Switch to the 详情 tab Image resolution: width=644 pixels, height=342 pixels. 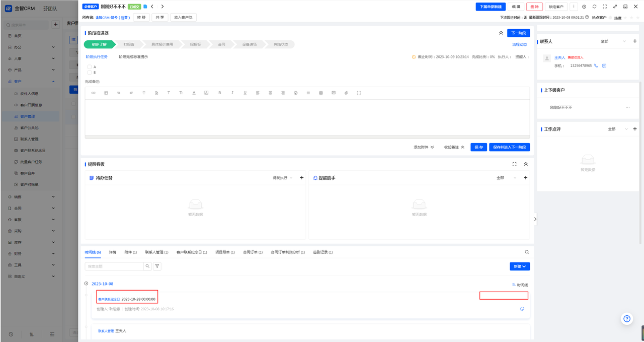(x=113, y=252)
